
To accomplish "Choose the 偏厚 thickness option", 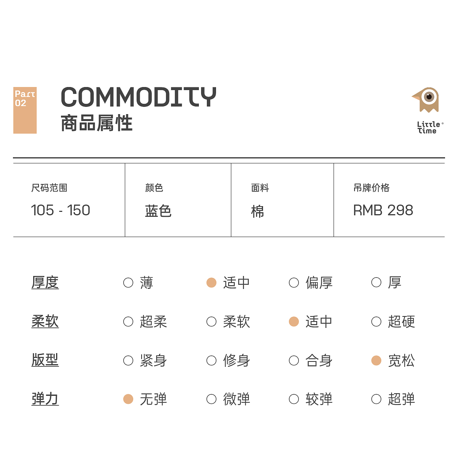I will pyautogui.click(x=294, y=283).
